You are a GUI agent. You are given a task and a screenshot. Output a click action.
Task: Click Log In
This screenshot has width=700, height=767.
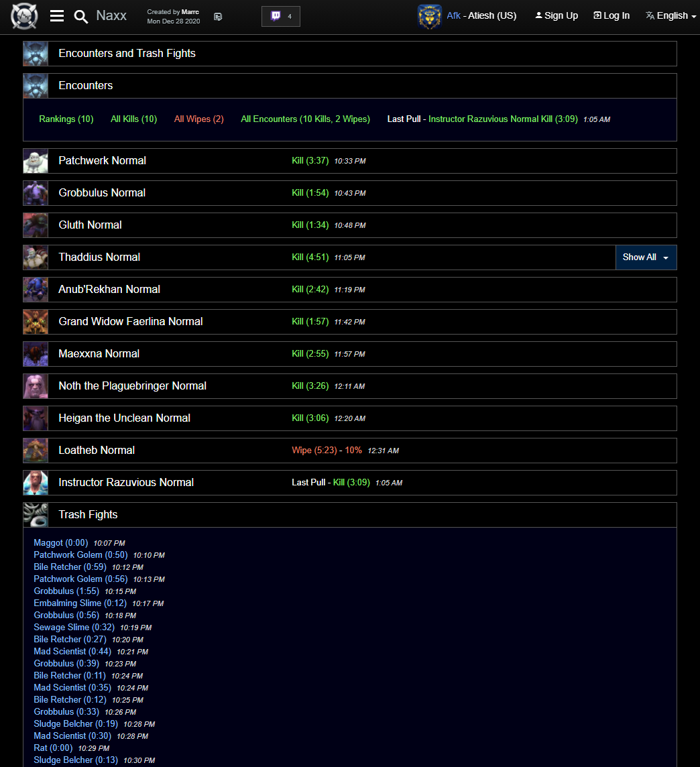click(611, 15)
